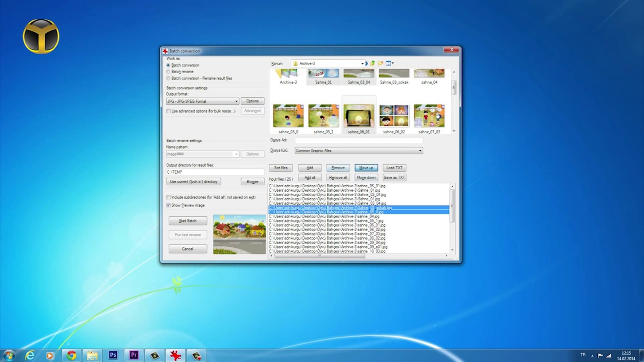Click the Move up button
Viewport: 644px width, 362px height.
tap(366, 168)
